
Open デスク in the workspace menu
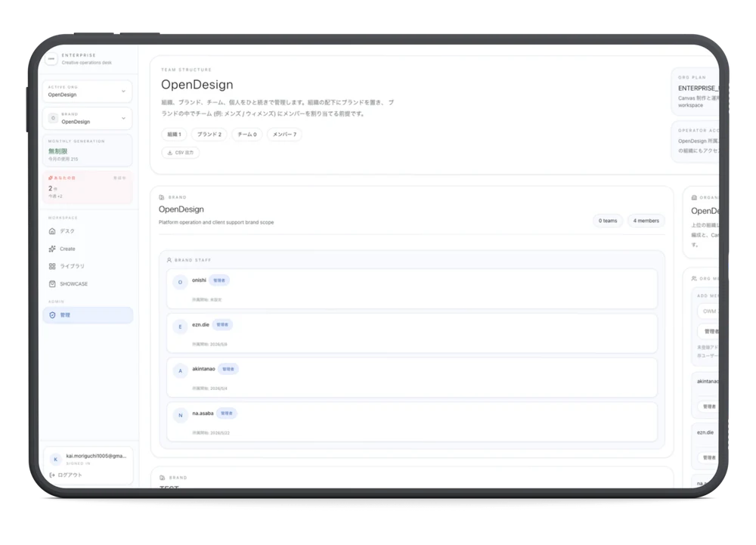tap(87, 231)
